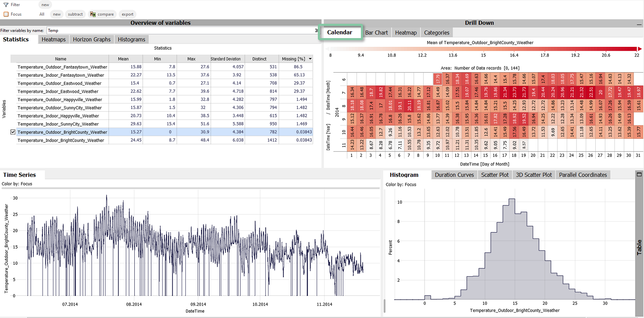Uncheck Temperature_Outdoor_BrightCounty_Weather checkbox
Screen dimensions: 644x318
(13, 132)
